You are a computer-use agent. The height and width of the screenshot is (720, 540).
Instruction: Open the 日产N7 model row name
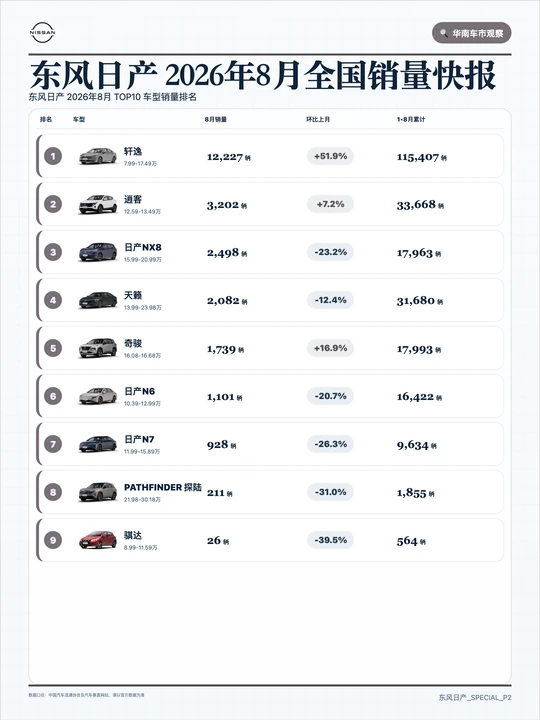139,439
